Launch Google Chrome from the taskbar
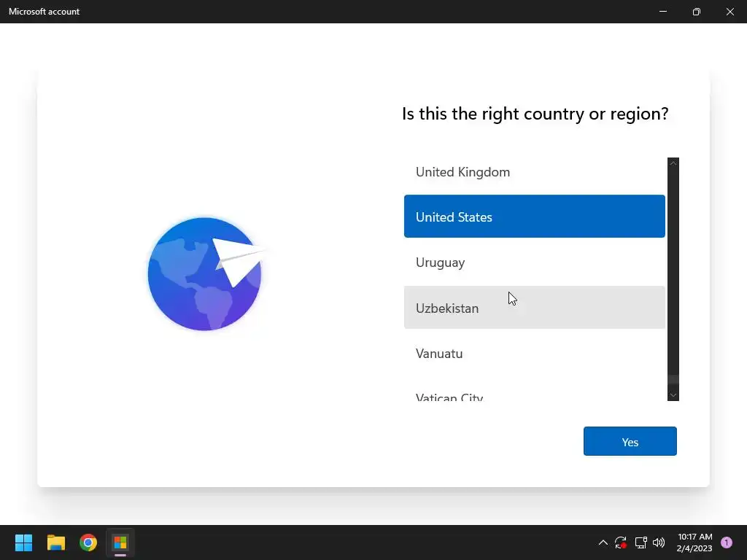The image size is (747, 560). coord(88,542)
